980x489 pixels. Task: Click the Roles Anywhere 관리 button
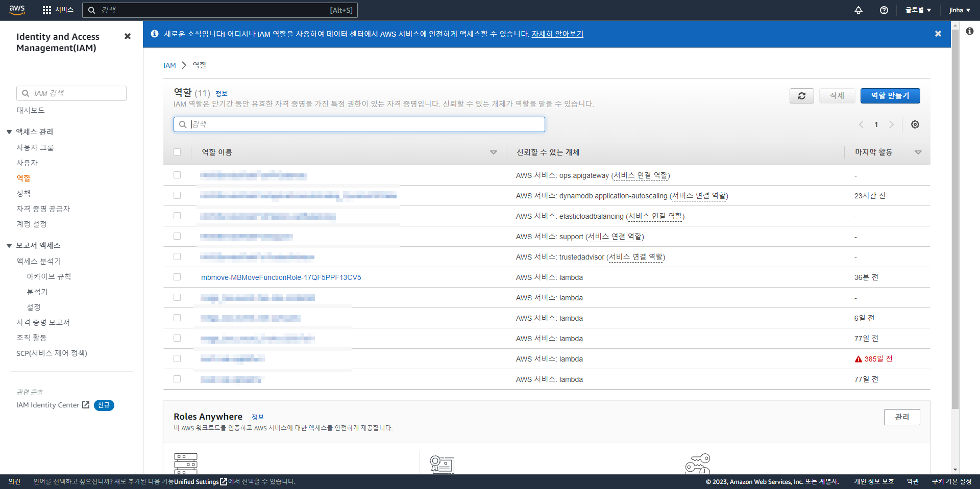902,417
